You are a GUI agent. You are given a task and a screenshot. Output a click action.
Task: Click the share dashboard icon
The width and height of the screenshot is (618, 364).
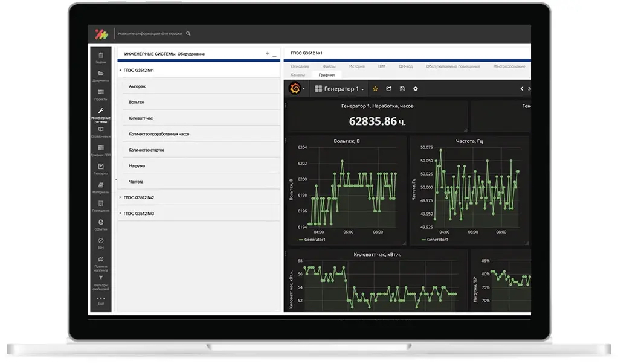(389, 89)
